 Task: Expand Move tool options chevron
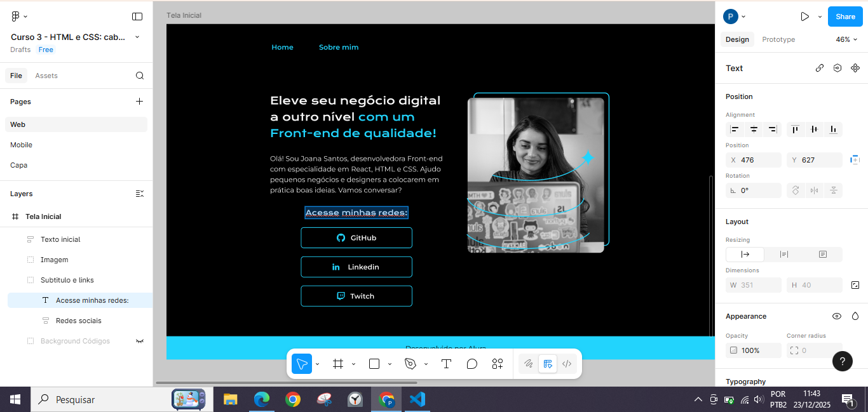pyautogui.click(x=317, y=364)
